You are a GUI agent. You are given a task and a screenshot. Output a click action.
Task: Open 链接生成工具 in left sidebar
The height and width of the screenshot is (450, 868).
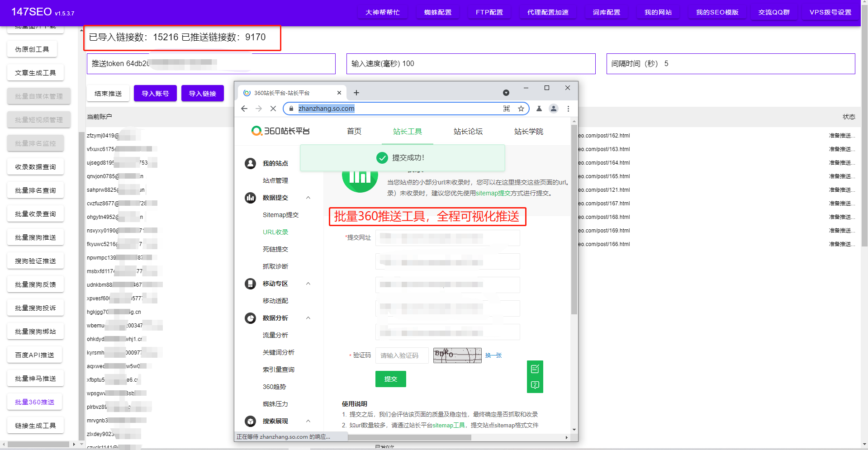click(x=35, y=426)
